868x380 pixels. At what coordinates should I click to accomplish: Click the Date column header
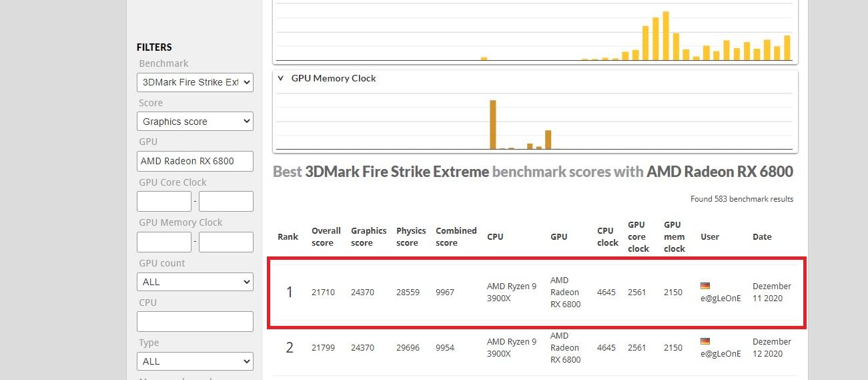click(762, 236)
